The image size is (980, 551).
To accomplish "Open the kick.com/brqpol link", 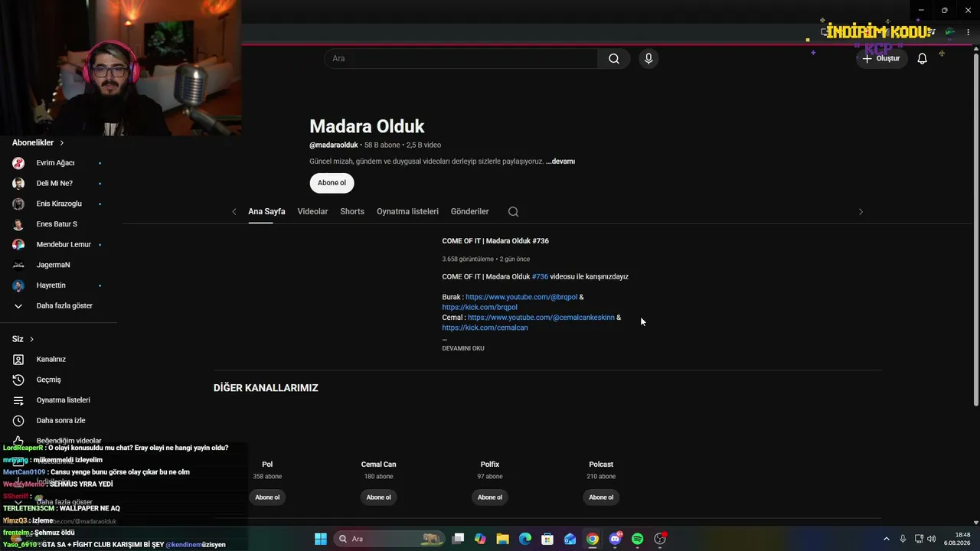I will click(x=479, y=308).
